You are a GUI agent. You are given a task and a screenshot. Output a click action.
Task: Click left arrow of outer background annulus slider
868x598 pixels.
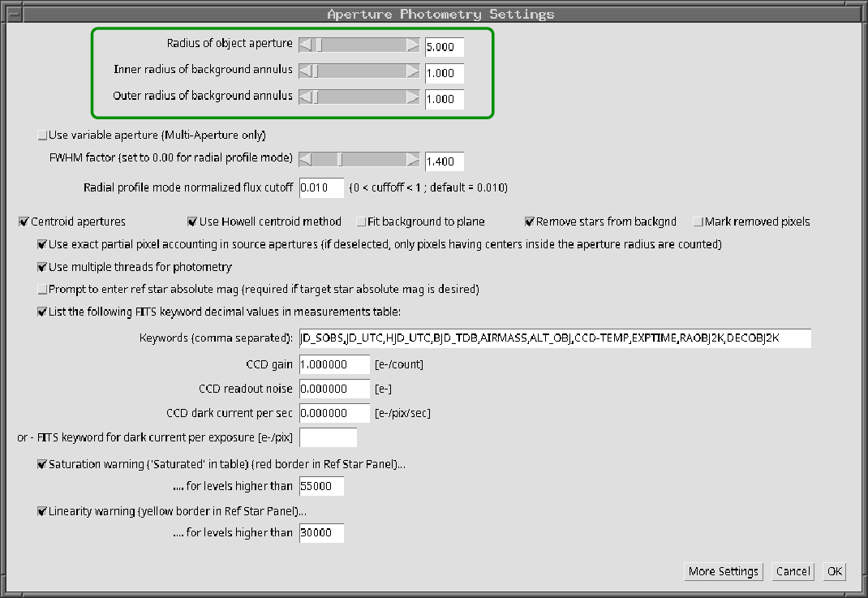click(x=306, y=97)
